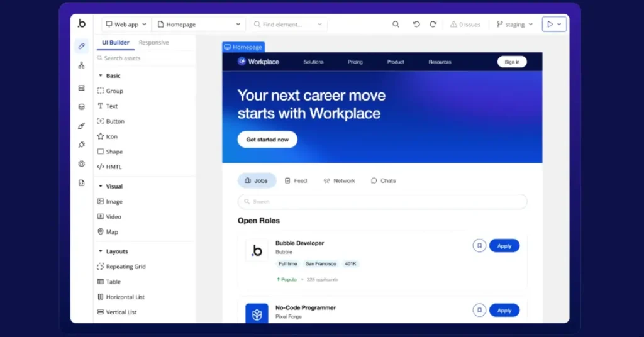Open the Data database icon in sidebar
The height and width of the screenshot is (337, 644).
tap(81, 107)
